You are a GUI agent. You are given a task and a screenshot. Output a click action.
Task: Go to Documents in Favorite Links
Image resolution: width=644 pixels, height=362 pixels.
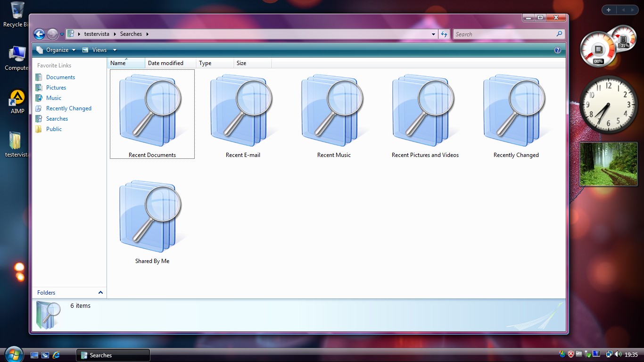[x=60, y=77]
